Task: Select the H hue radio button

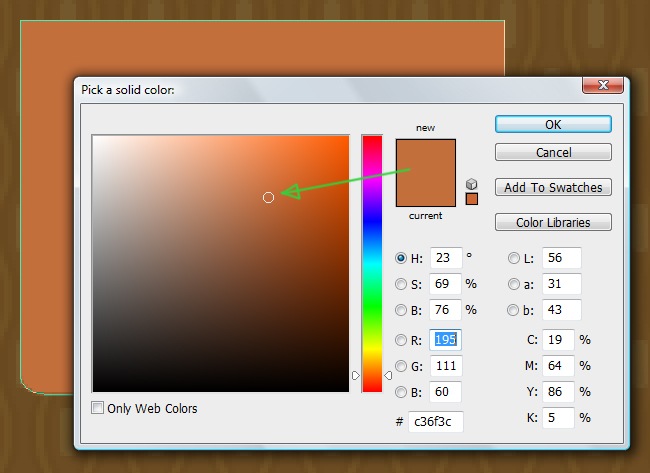Action: click(402, 257)
